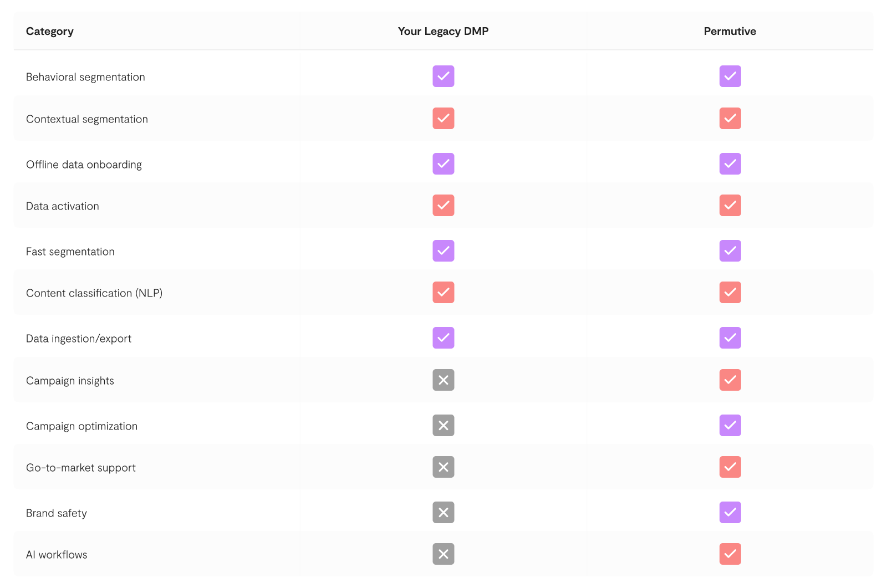Select the Content classification (NLP) label
This screenshot has height=588, width=887.
(x=94, y=293)
